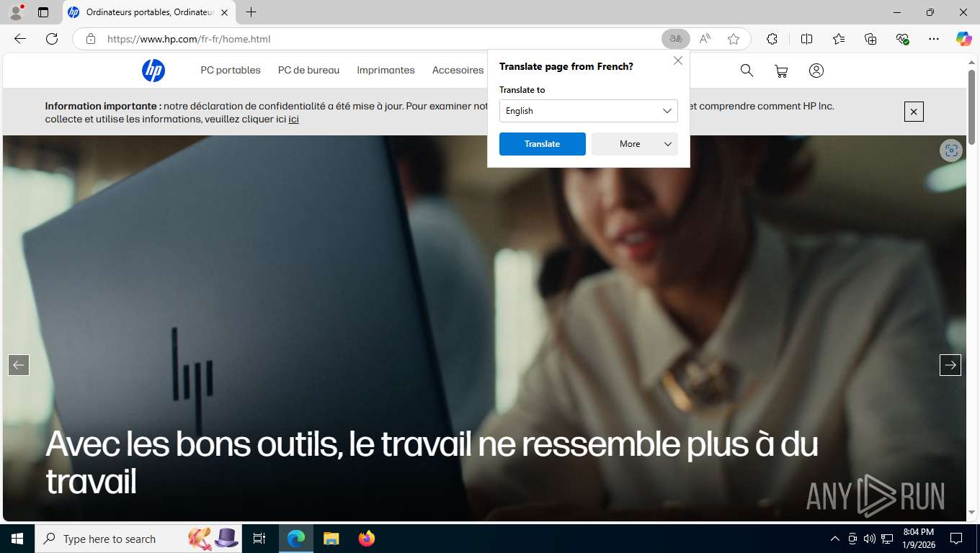Click the page vertical scrollbar thumb
This screenshot has width=980, height=553.
(x=972, y=107)
